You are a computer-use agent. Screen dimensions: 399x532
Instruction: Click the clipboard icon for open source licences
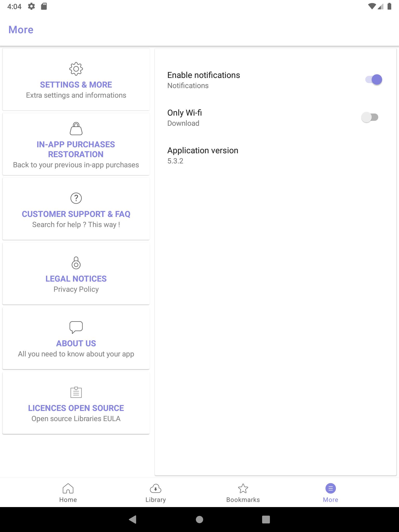[x=76, y=392]
